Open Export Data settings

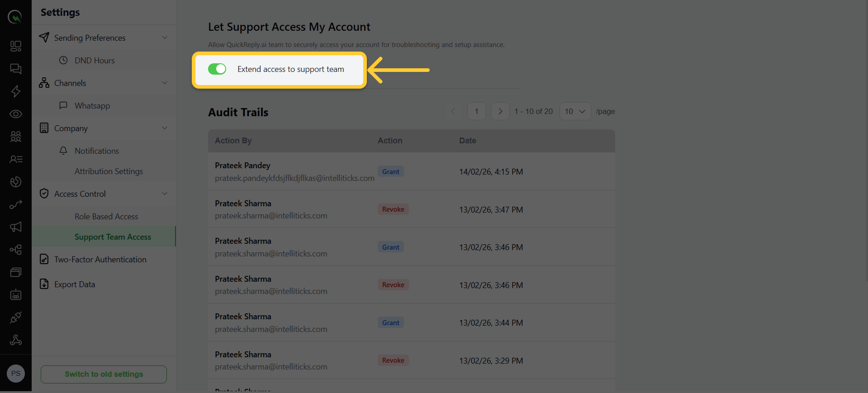(x=75, y=284)
